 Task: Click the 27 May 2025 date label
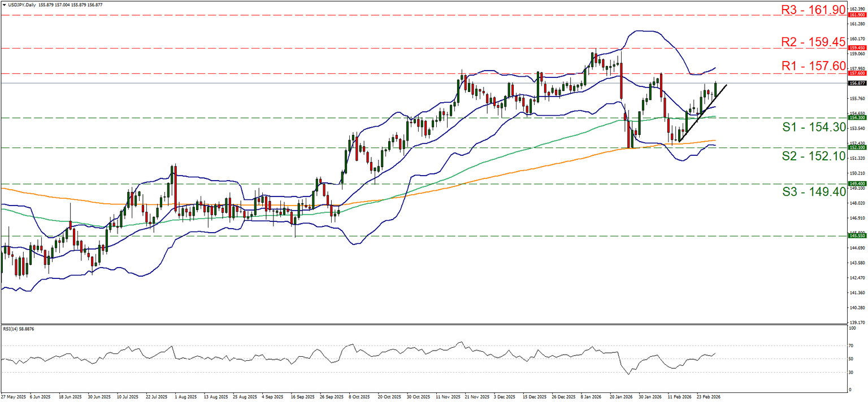coord(14,397)
